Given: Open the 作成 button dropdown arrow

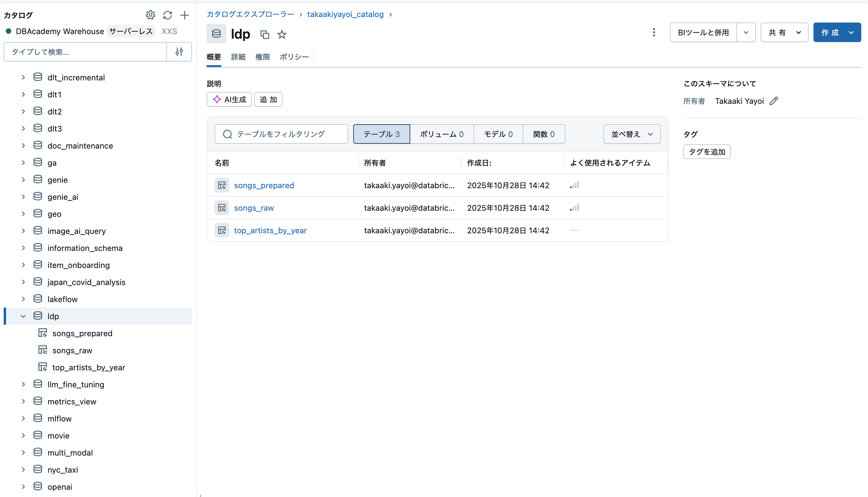Looking at the screenshot, I should [x=851, y=32].
